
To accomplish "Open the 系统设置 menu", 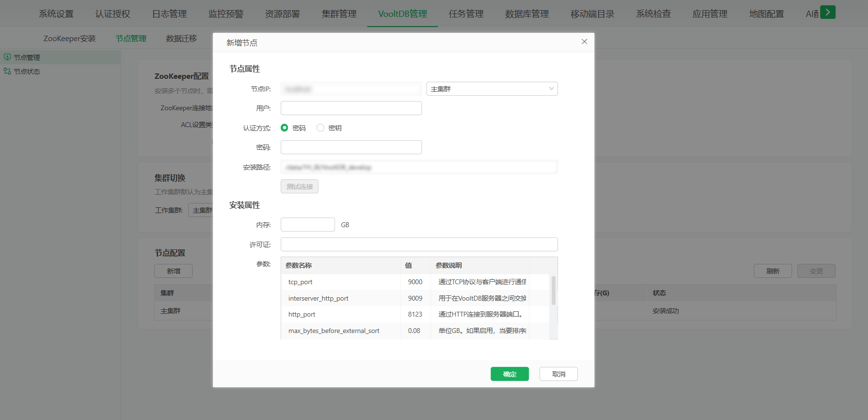I will click(x=56, y=14).
